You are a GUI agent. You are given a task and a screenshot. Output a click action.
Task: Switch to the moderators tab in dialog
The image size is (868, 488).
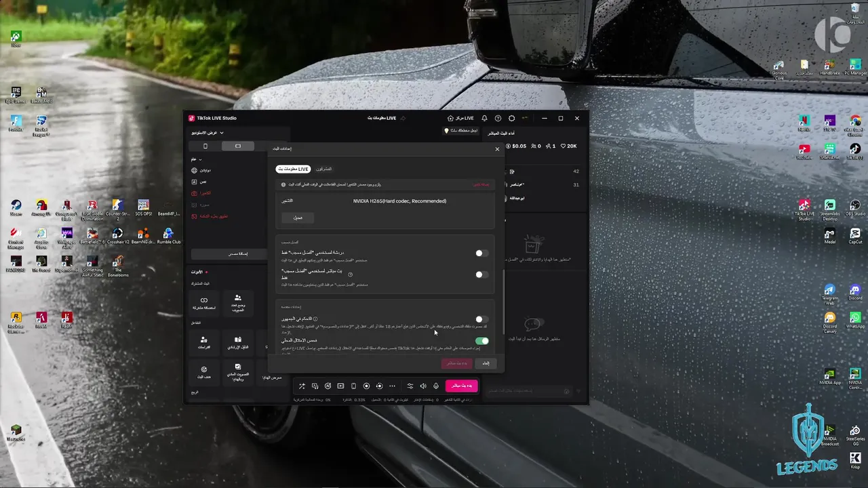[x=324, y=169]
